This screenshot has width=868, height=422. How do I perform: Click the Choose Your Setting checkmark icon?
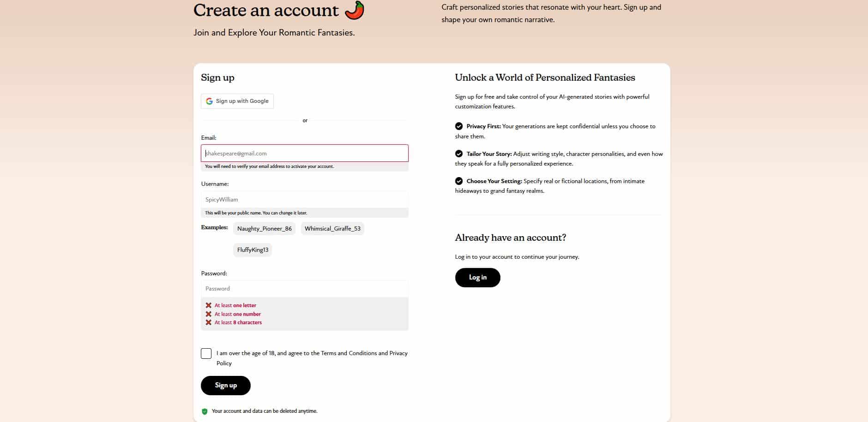[459, 181]
